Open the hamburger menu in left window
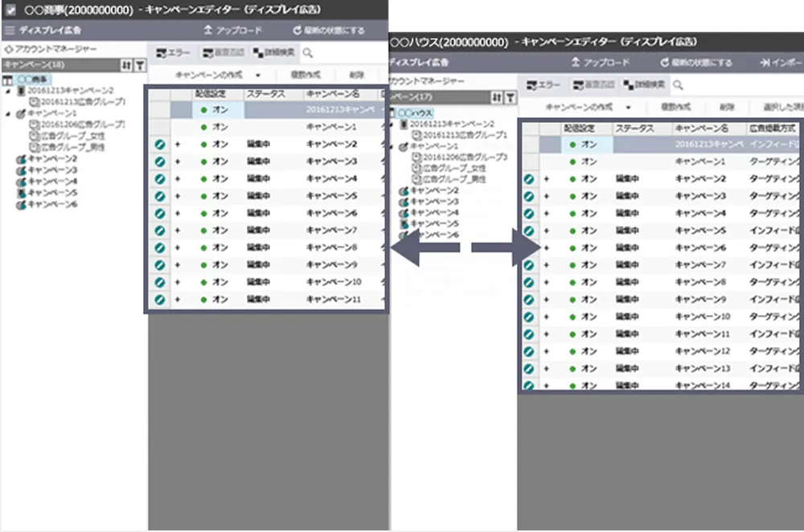Image resolution: width=804 pixels, height=532 pixels. 10,31
